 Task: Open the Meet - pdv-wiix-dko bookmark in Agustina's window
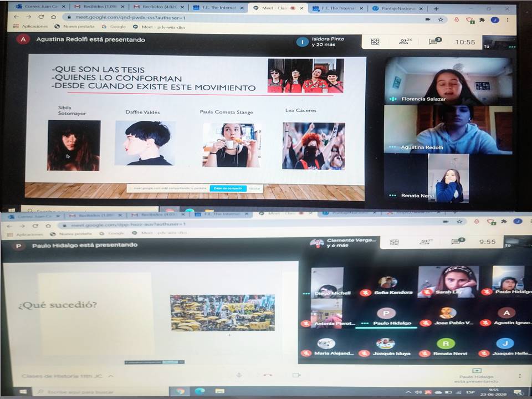click(x=159, y=27)
